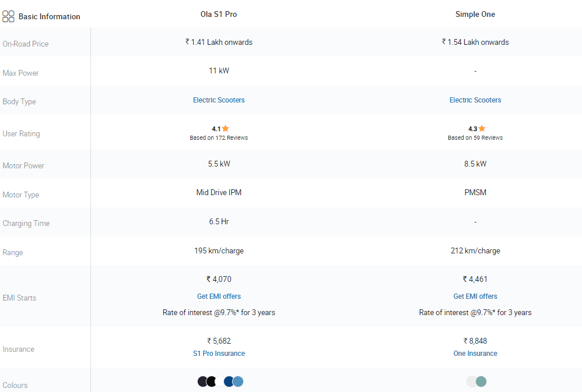Image resolution: width=582 pixels, height=392 pixels.
Task: Click the Max Power row label
Action: 20,73
